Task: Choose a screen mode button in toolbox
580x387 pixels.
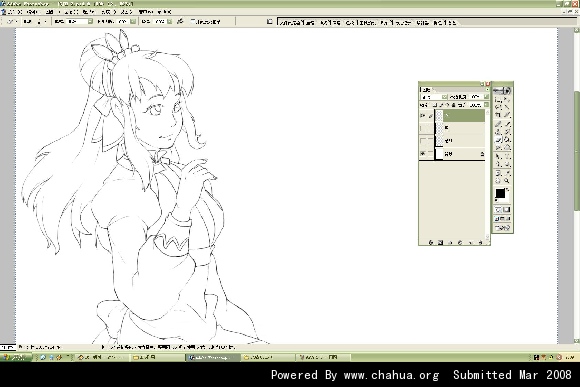Action: click(x=503, y=219)
